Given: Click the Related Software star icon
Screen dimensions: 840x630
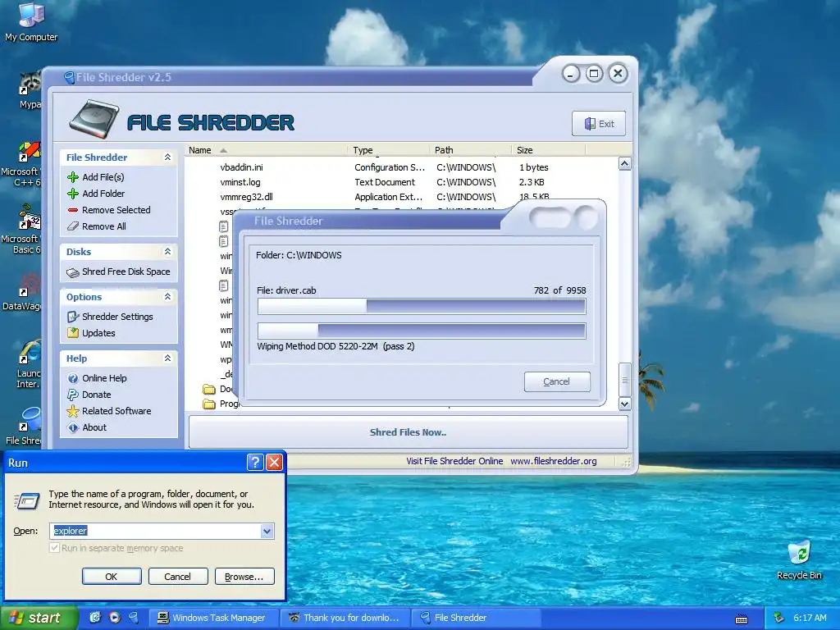Looking at the screenshot, I should (x=73, y=411).
